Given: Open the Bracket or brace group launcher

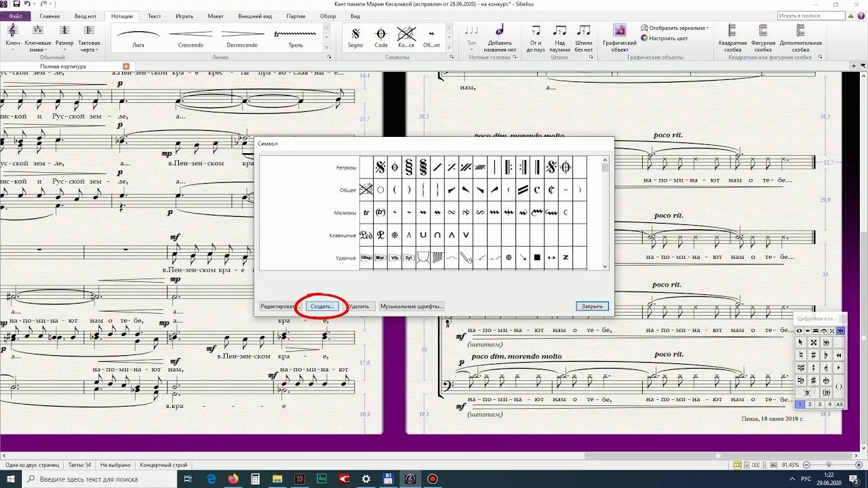Looking at the screenshot, I should pyautogui.click(x=819, y=58).
